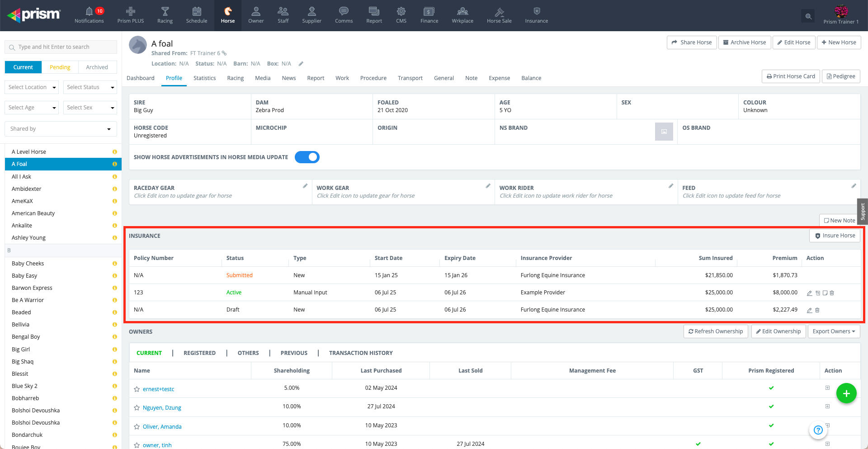The height and width of the screenshot is (449, 868).
Task: Expand the Export Owners dropdown
Action: click(x=834, y=331)
